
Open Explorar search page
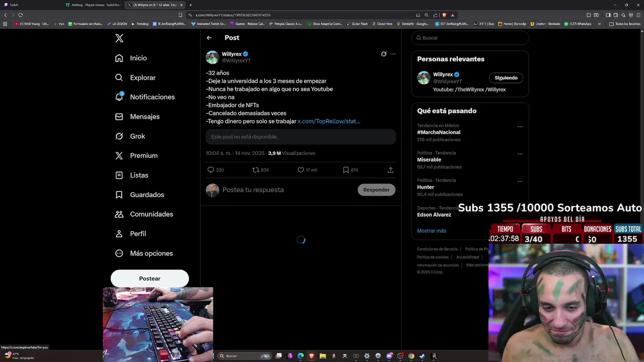point(135,77)
